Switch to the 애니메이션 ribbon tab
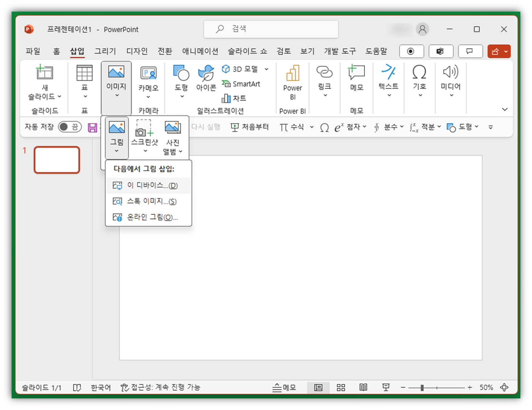Viewport: 532px width, 410px height. point(200,51)
